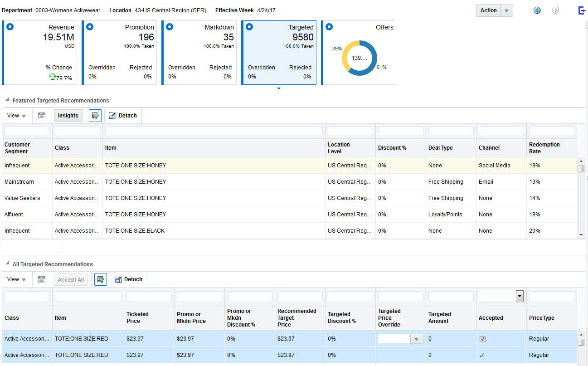Open the Featured table View menu
The image size is (588, 366).
point(17,116)
